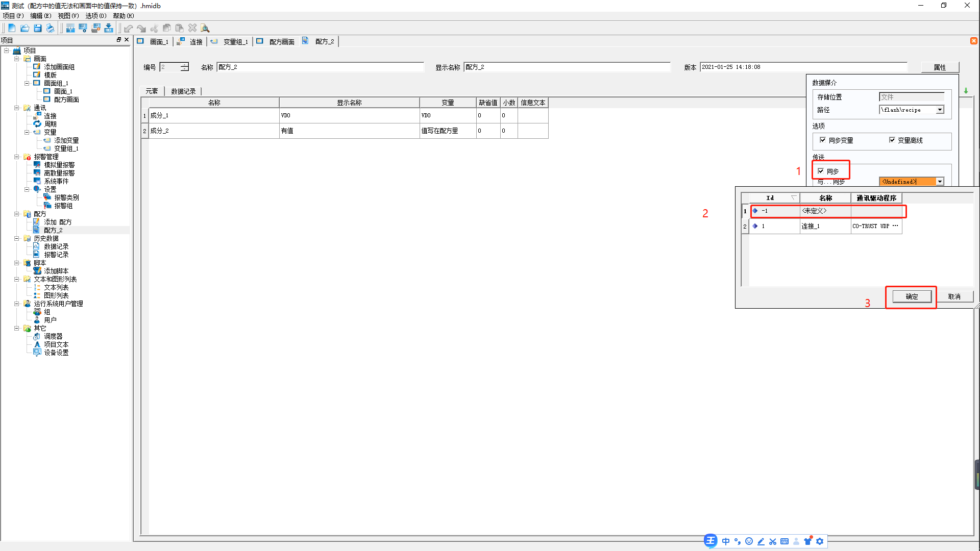Click the 名称 input field containing 配方_2
Viewport: 980px width, 551px height.
click(320, 67)
